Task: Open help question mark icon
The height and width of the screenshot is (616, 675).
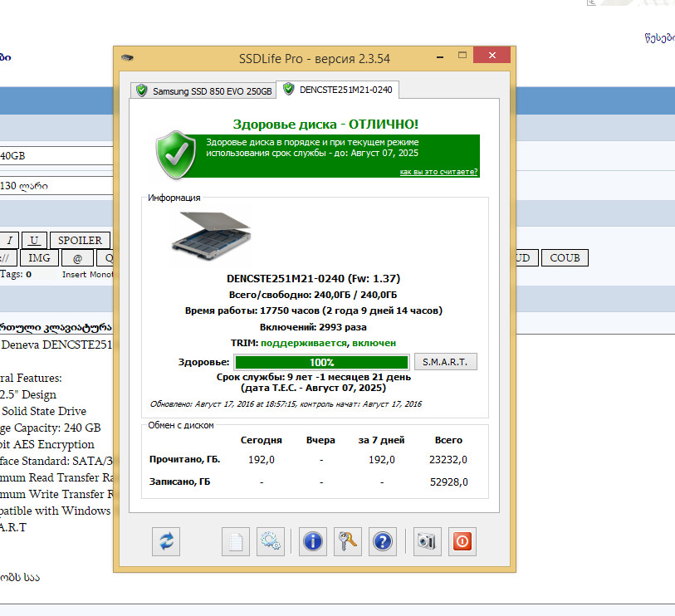Action: [382, 541]
